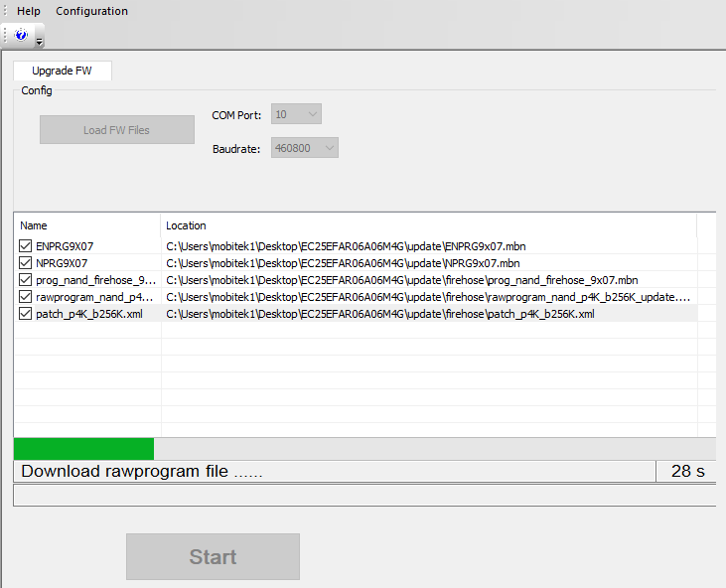Viewport: 726px width, 588px height.
Task: Toggle the rawprogram_nand file checkbox
Action: click(26, 297)
